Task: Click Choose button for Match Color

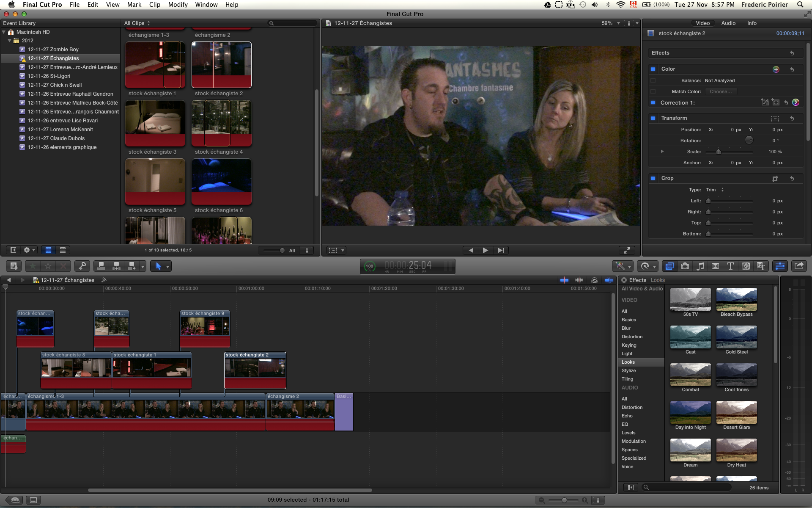Action: 721,91
